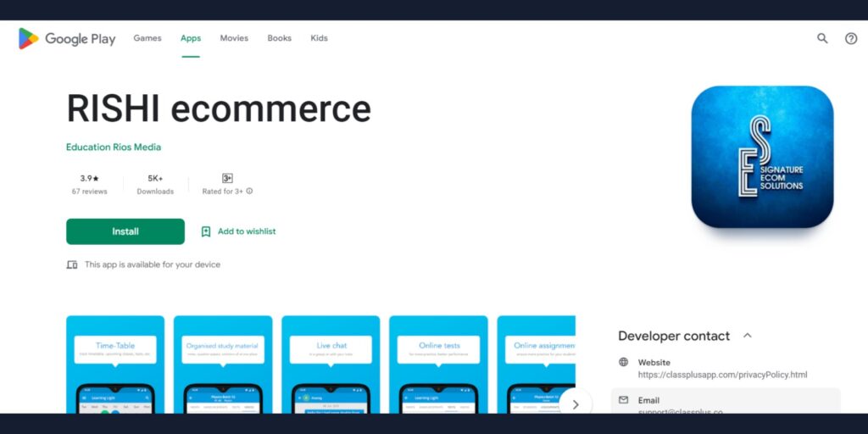Click the content rating info icon
868x434 pixels.
coord(249,192)
